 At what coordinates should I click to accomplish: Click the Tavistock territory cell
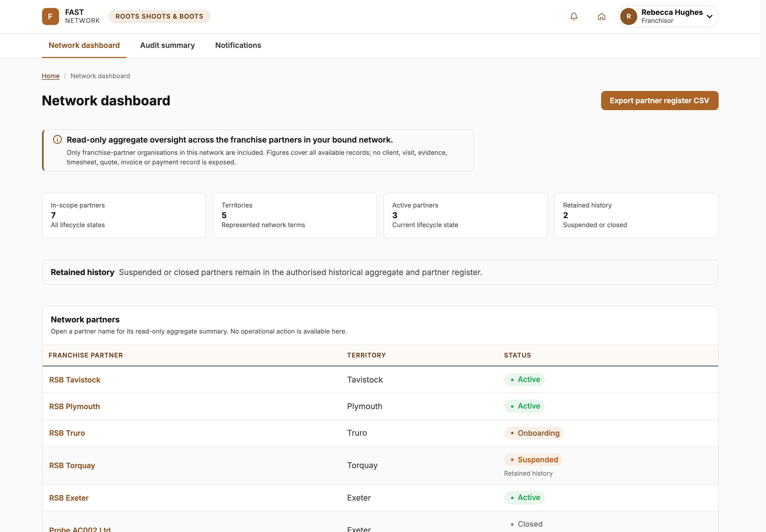click(x=365, y=380)
